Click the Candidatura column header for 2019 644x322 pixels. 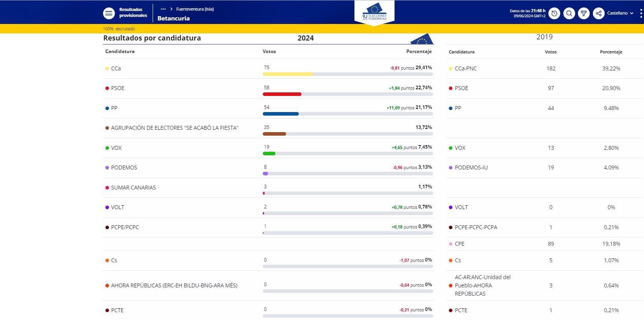tap(461, 52)
